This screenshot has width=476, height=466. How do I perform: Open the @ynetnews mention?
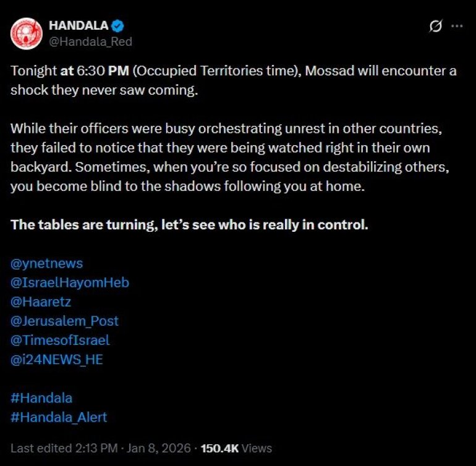pos(47,263)
